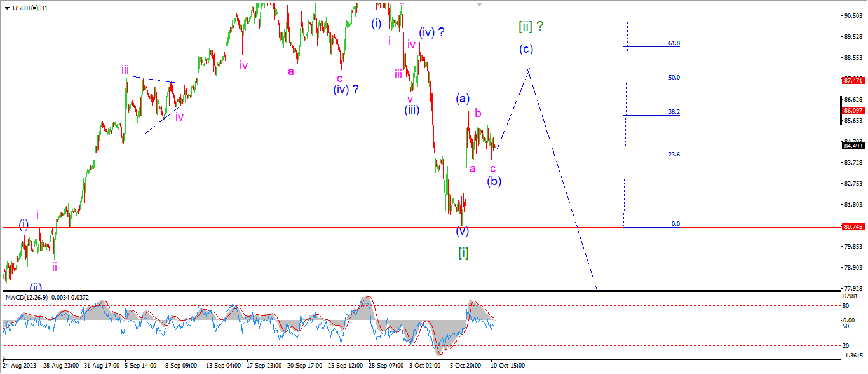Click the 23.6 Fibonacci level label
This screenshot has width=868, height=374.
(674, 155)
